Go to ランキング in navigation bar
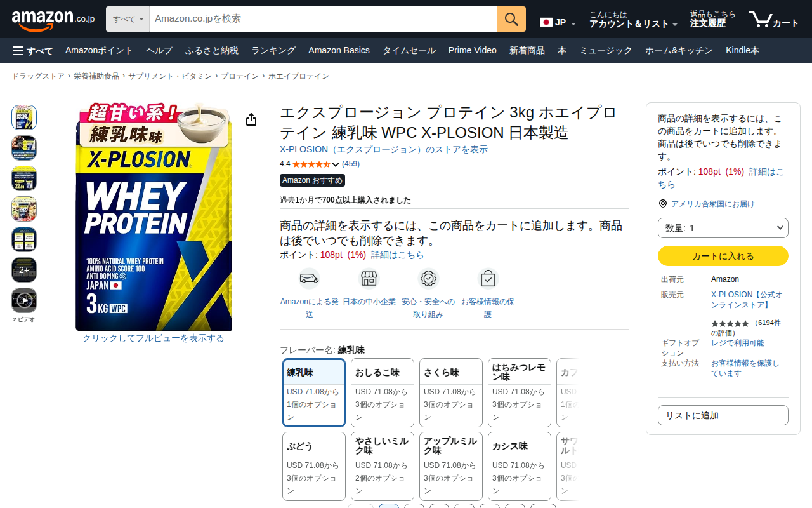The width and height of the screenshot is (812, 508). (273, 51)
